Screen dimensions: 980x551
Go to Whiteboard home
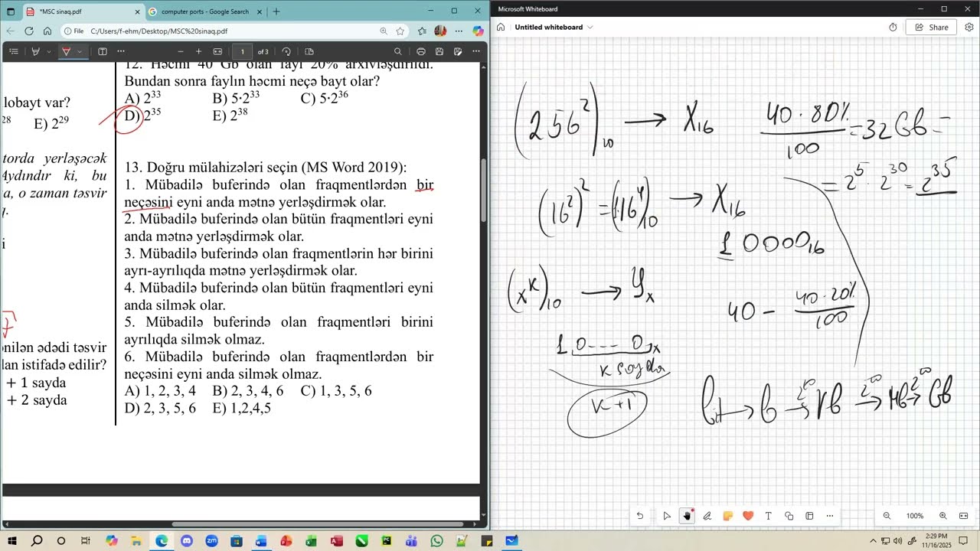(x=501, y=27)
